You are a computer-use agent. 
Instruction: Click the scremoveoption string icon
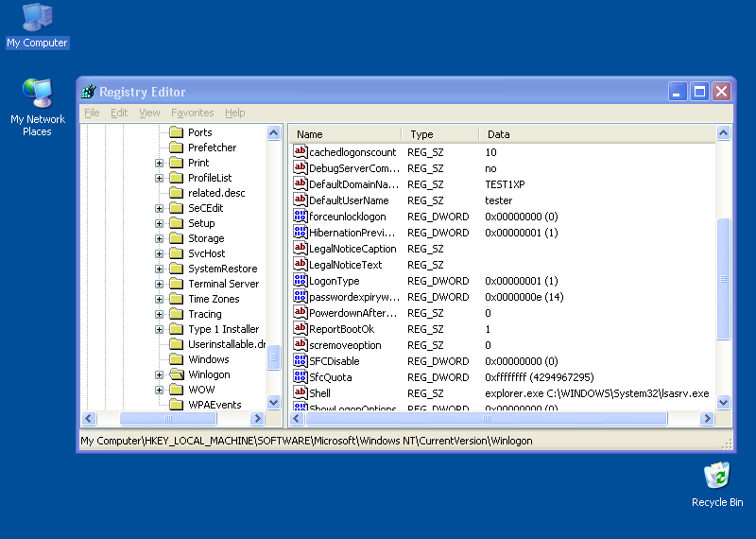click(x=300, y=345)
